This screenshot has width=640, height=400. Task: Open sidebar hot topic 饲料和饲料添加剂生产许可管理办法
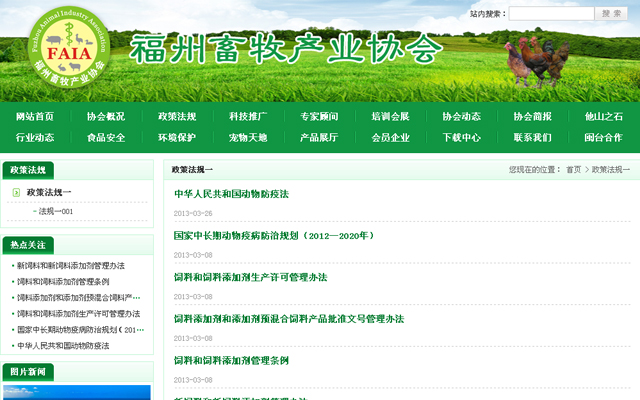coord(78,313)
